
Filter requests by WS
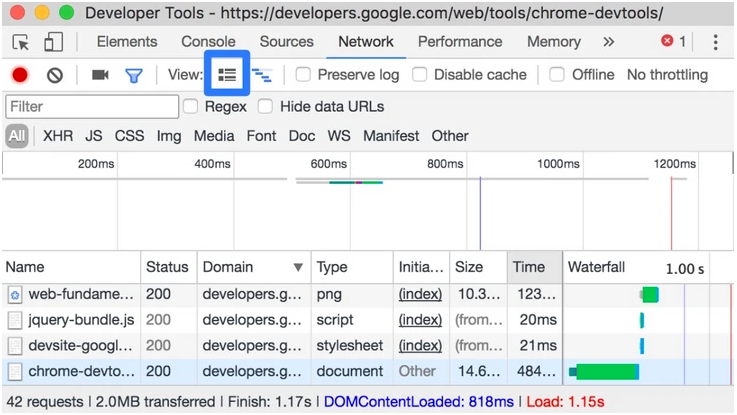tap(339, 136)
